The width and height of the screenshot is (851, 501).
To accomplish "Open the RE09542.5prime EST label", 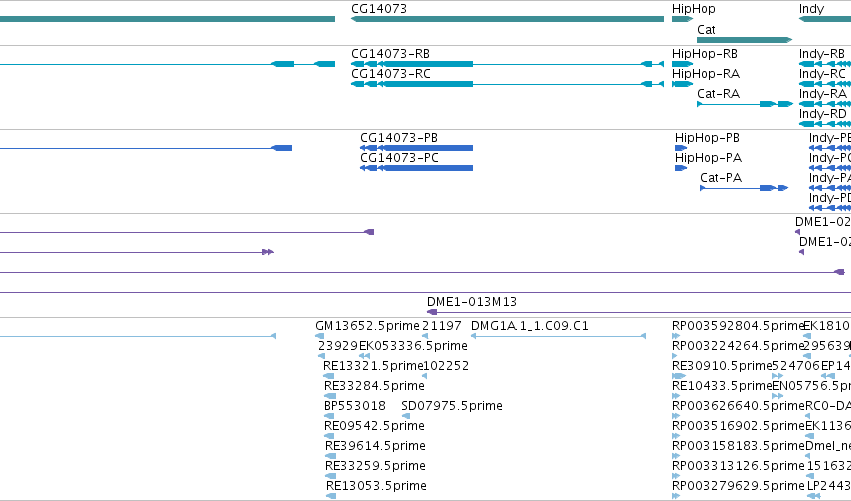I will (374, 427).
